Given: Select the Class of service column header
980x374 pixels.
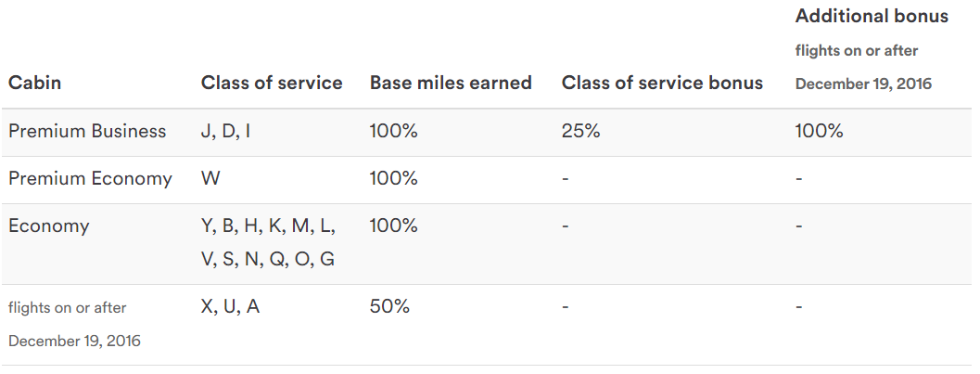Looking at the screenshot, I should point(272,83).
